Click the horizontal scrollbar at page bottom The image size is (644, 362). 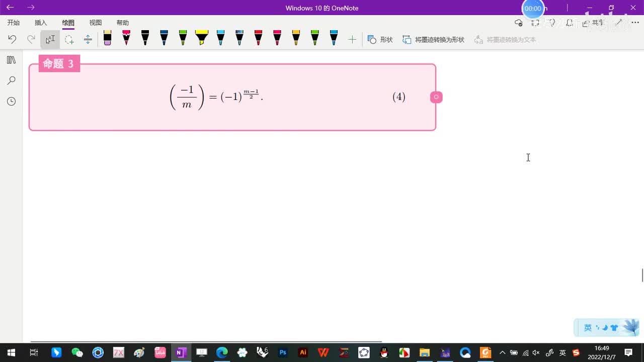pyautogui.click(x=206, y=342)
